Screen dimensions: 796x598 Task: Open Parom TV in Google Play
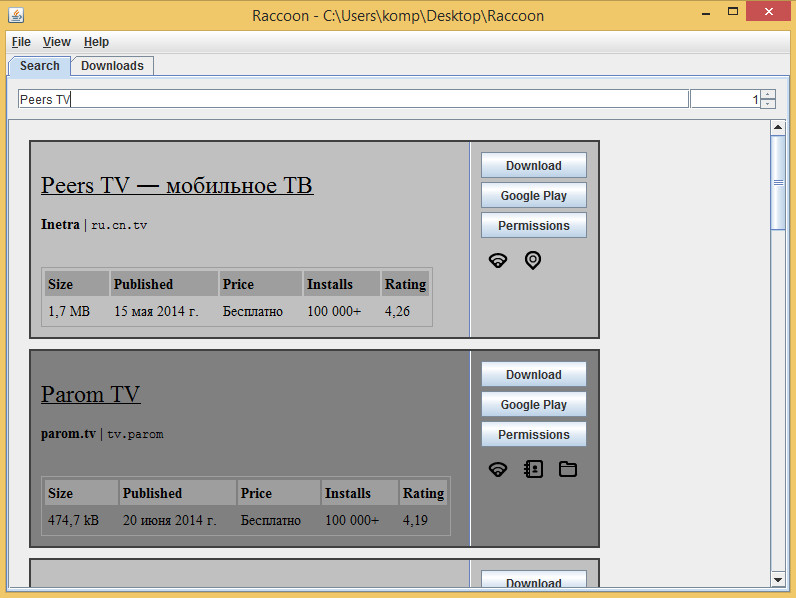(x=534, y=405)
